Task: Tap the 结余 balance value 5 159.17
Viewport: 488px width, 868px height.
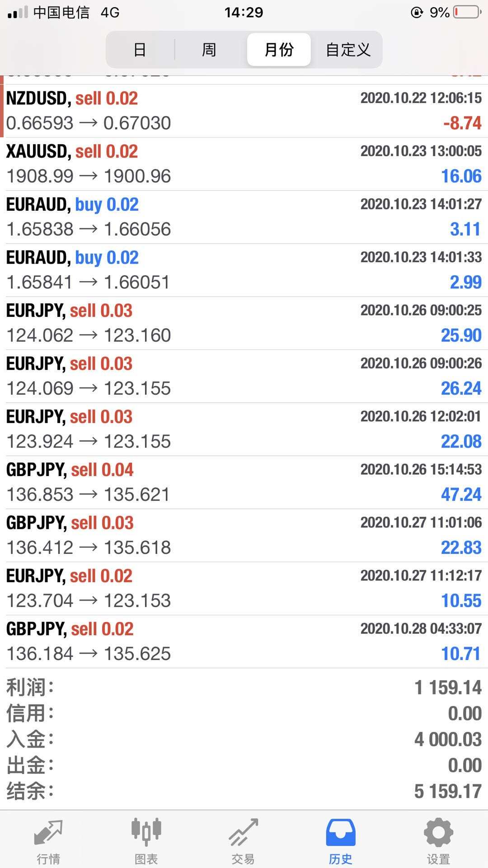Action: pos(447,792)
